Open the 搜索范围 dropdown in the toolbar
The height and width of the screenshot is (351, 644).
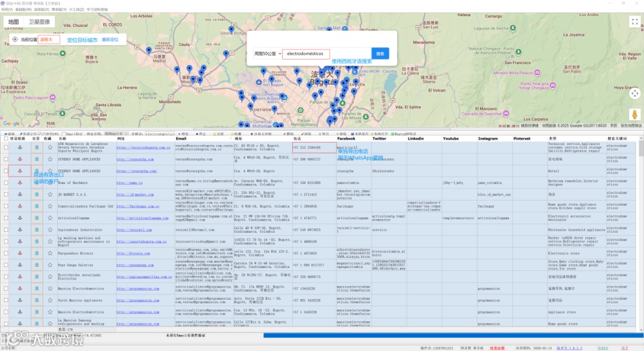(x=116, y=134)
